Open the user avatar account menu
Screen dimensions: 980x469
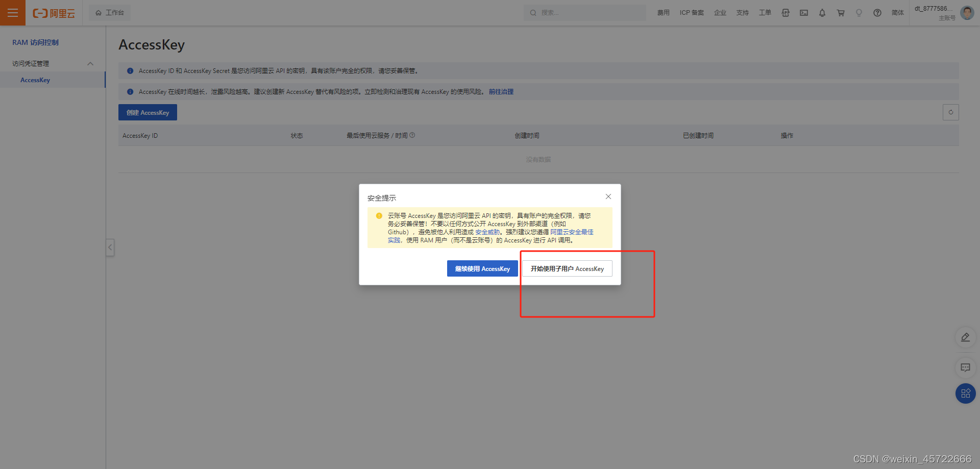click(967, 13)
